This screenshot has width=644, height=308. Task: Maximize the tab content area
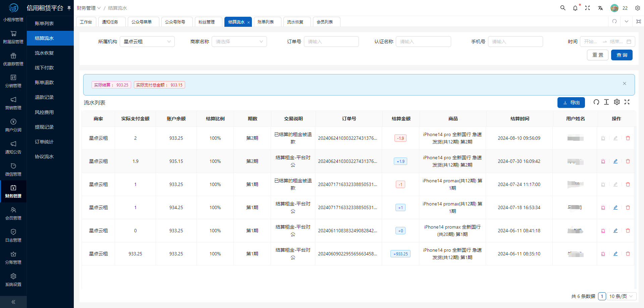tap(639, 21)
